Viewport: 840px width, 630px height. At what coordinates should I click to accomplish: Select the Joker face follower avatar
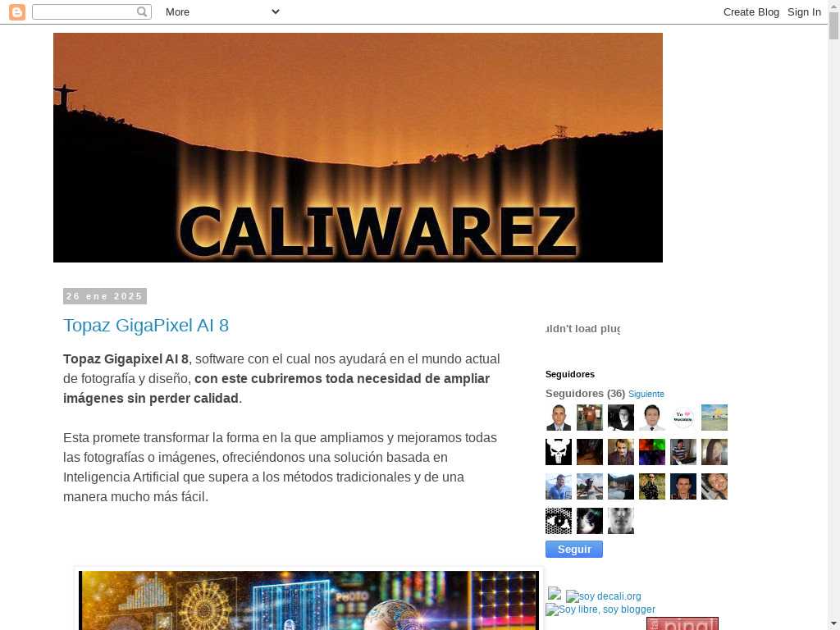click(x=621, y=452)
